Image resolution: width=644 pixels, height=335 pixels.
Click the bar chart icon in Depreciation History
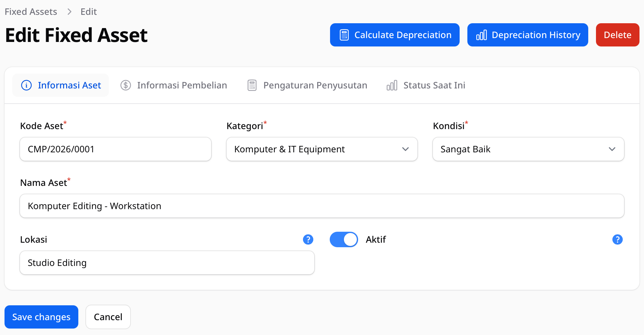point(481,35)
